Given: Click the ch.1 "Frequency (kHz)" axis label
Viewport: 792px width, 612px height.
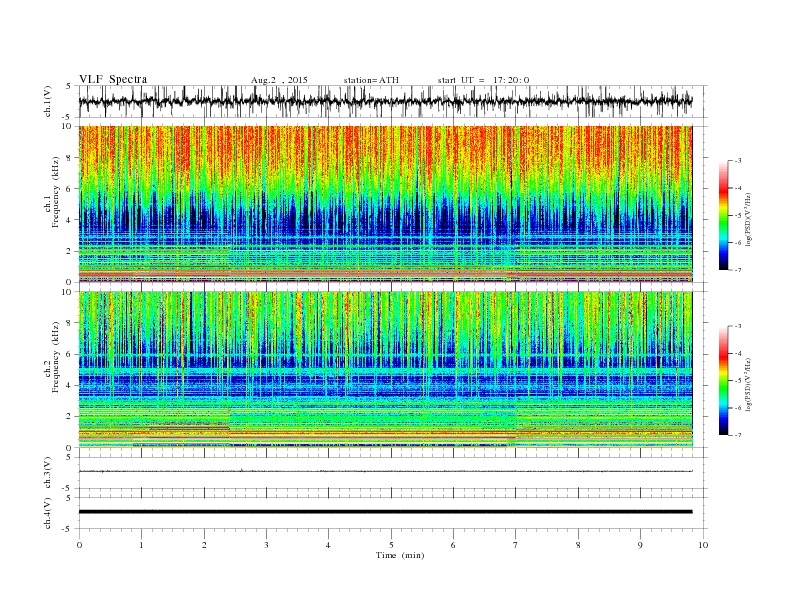Looking at the screenshot, I should [56, 192].
